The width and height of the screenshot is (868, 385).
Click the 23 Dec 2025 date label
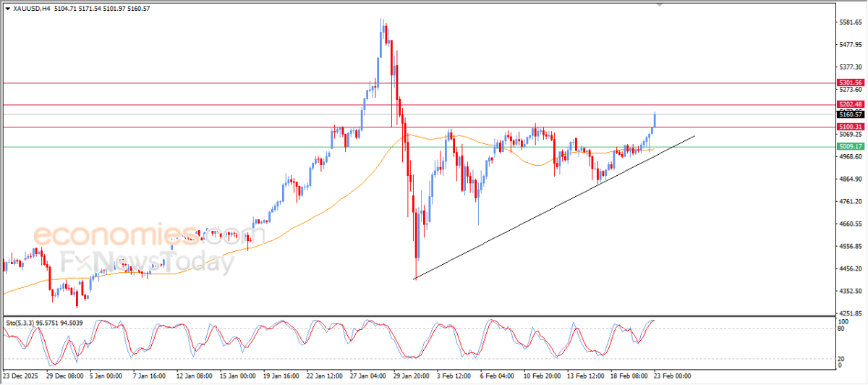tap(20, 376)
